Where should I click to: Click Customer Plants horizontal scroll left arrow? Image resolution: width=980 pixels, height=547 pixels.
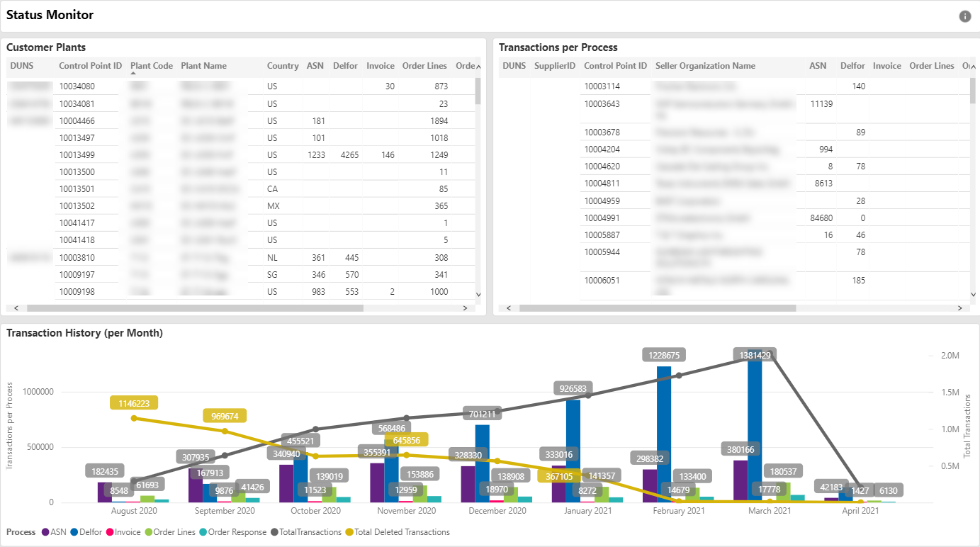16,308
